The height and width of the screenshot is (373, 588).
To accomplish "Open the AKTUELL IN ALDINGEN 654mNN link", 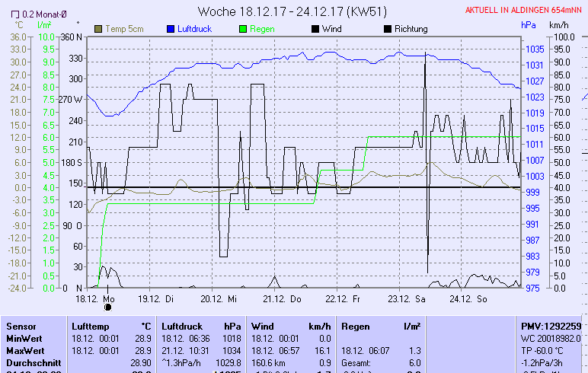I will point(526,11).
